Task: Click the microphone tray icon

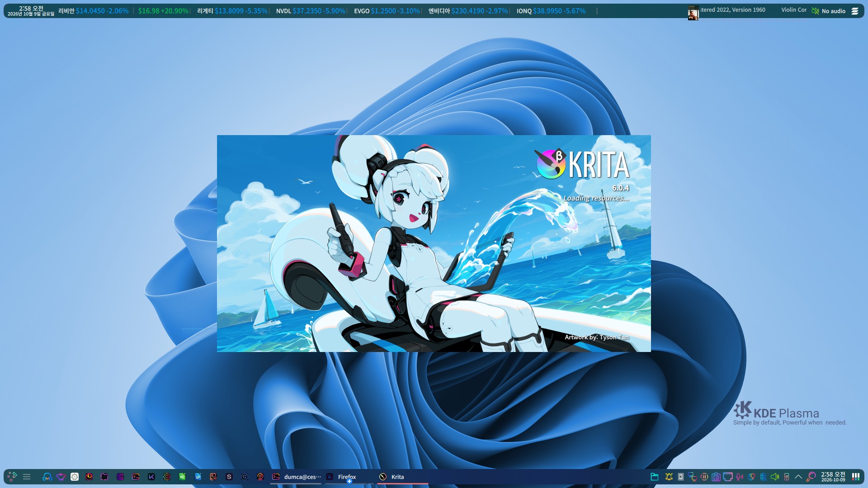Action: click(x=740, y=477)
